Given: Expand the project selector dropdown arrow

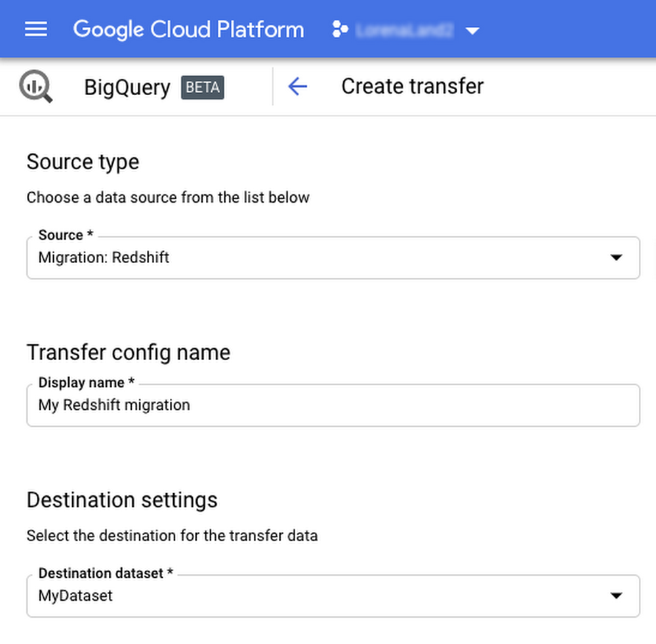Looking at the screenshot, I should (x=472, y=31).
